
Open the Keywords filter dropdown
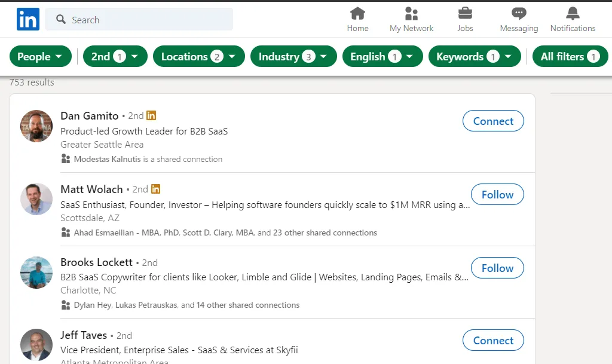coord(475,57)
